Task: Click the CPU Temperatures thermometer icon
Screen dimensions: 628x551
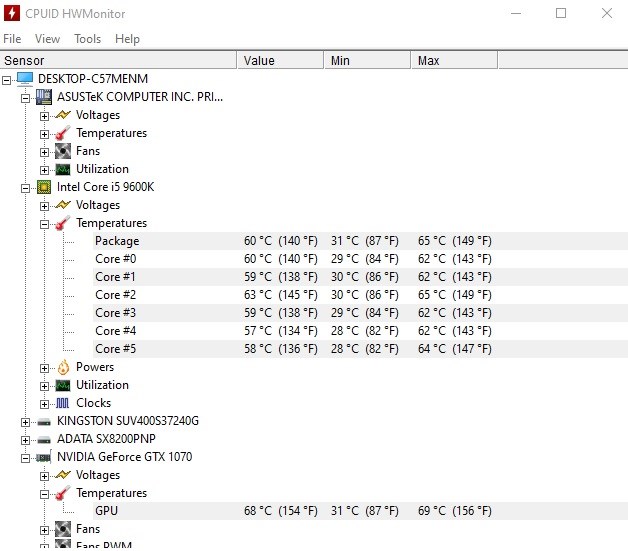Action: (63, 223)
